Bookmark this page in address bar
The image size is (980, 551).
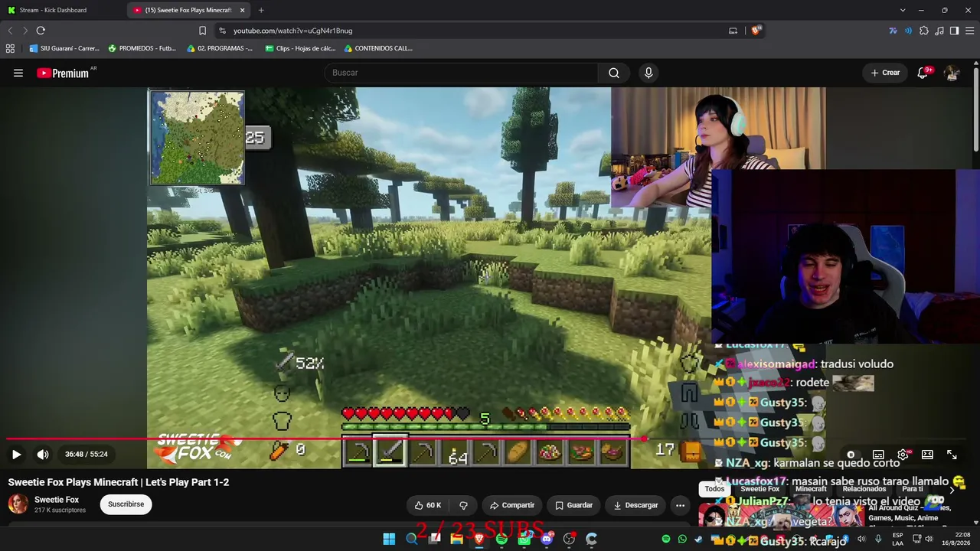(202, 31)
